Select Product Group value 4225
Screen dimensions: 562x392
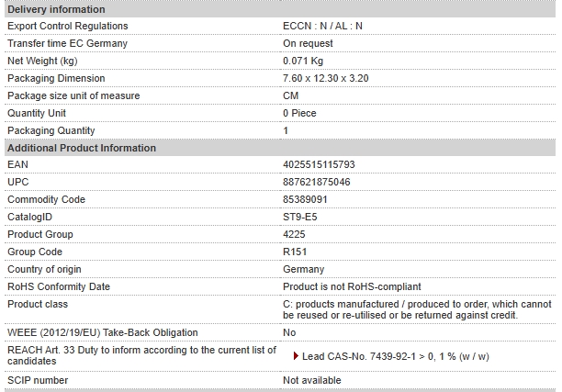click(x=294, y=234)
